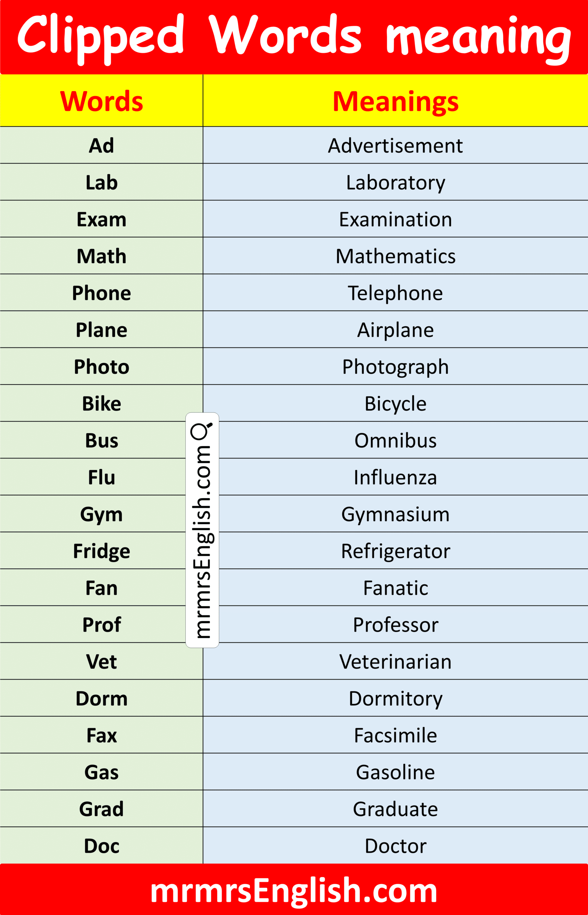Click the "Bicycle" meaning cell
588x915 pixels.
pyautogui.click(x=395, y=404)
